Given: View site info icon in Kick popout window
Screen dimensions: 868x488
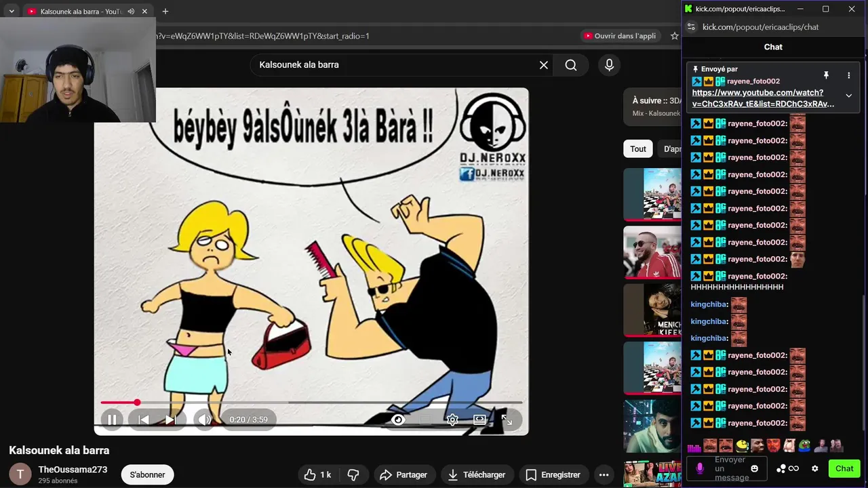Looking at the screenshot, I should 691,27.
